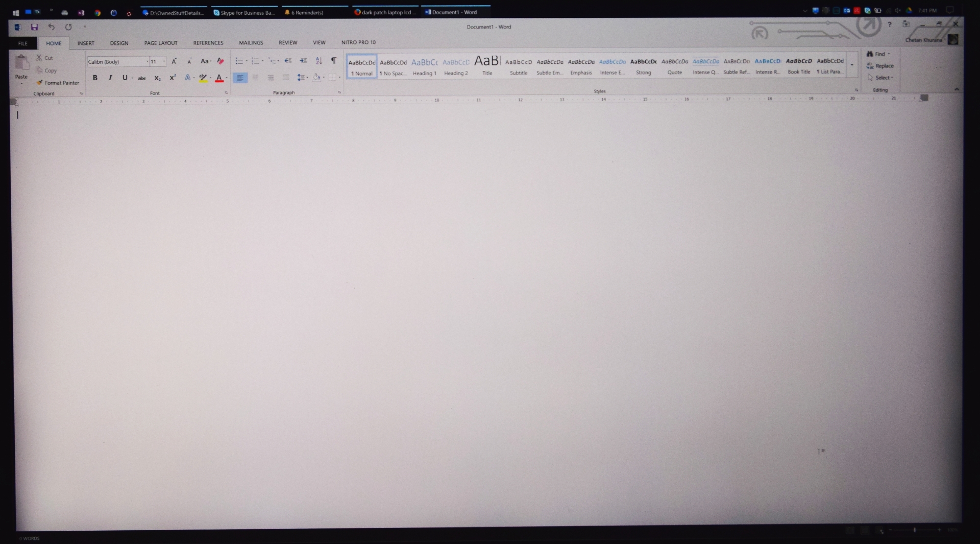Viewport: 980px width, 544px height.
Task: Show or hide paragraph marks
Action: point(334,61)
